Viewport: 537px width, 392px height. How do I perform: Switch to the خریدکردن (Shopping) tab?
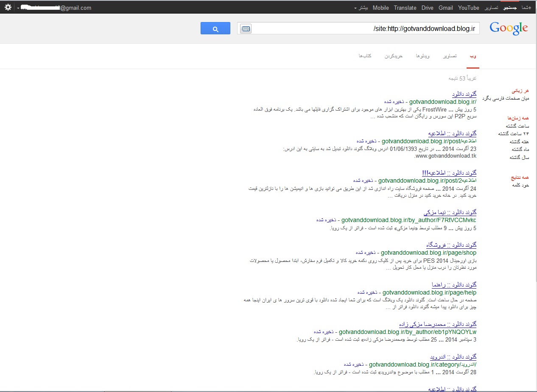pyautogui.click(x=394, y=56)
